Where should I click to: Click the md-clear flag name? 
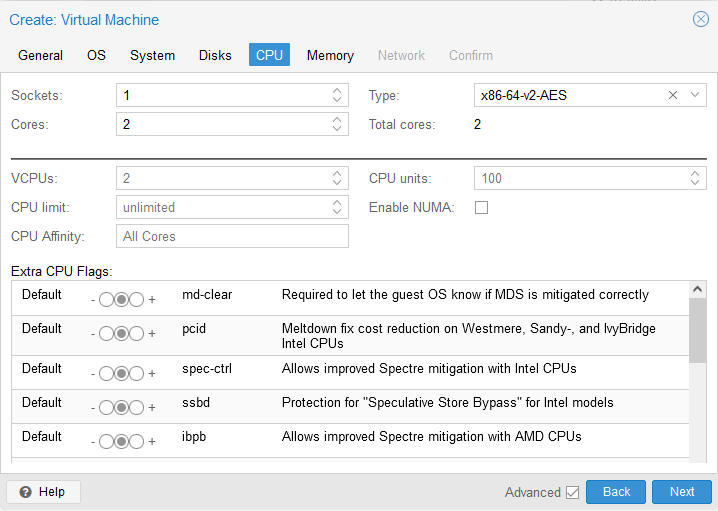[x=207, y=294]
